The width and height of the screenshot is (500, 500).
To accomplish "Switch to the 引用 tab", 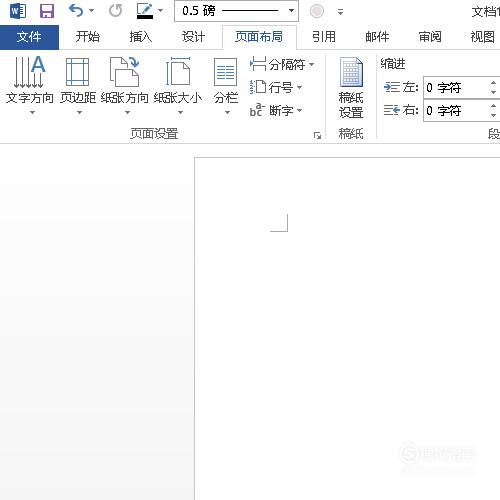I will (x=324, y=37).
